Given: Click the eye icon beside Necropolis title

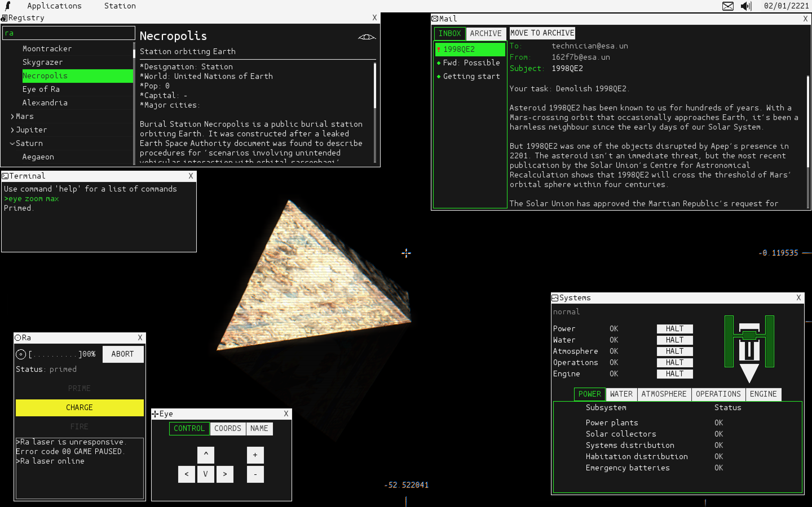Looking at the screenshot, I should (x=367, y=37).
